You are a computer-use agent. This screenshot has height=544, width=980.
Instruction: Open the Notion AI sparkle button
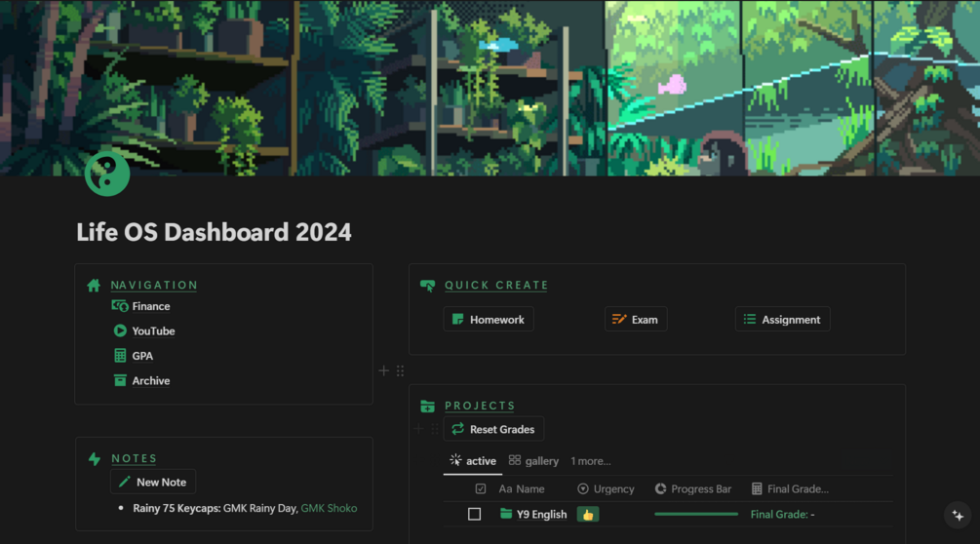tap(958, 516)
